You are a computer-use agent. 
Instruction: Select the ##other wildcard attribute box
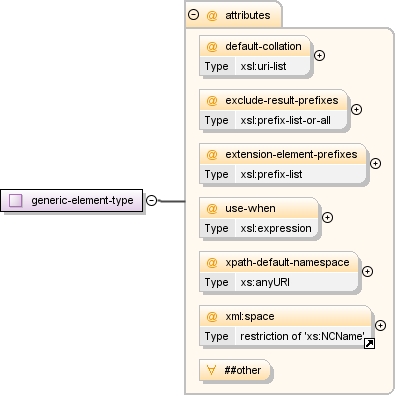[x=235, y=370]
